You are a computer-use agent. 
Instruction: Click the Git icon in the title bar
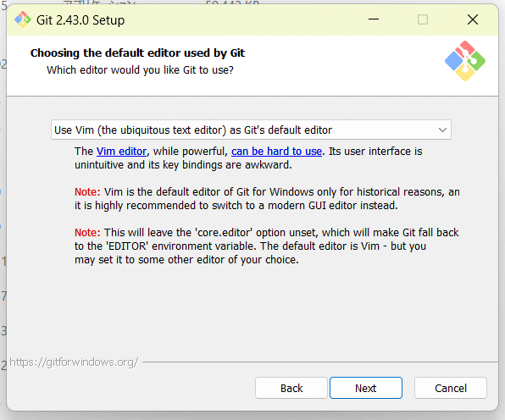tap(23, 19)
